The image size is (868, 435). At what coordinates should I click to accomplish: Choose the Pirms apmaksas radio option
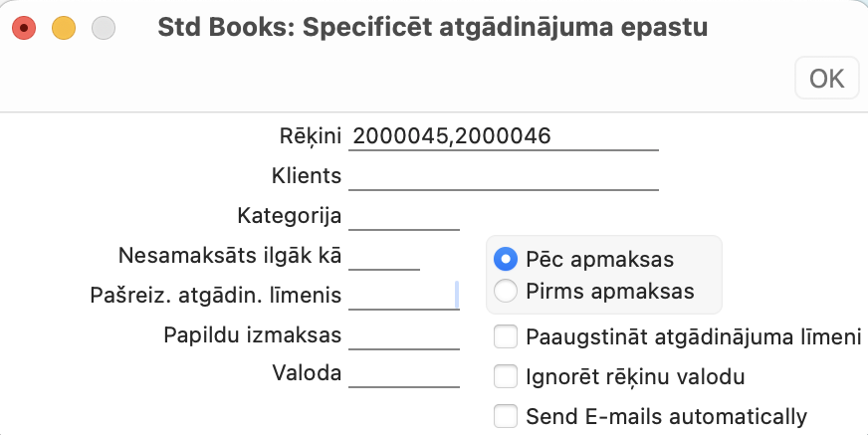pyautogui.click(x=506, y=292)
